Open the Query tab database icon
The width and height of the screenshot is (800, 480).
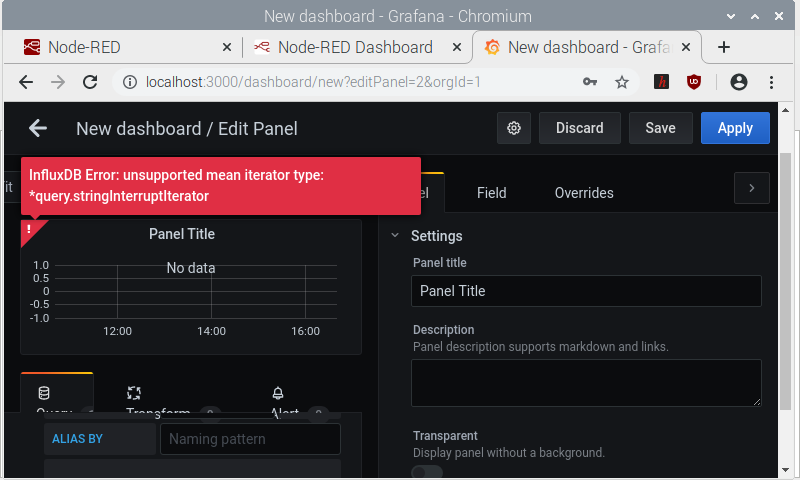tap(44, 393)
